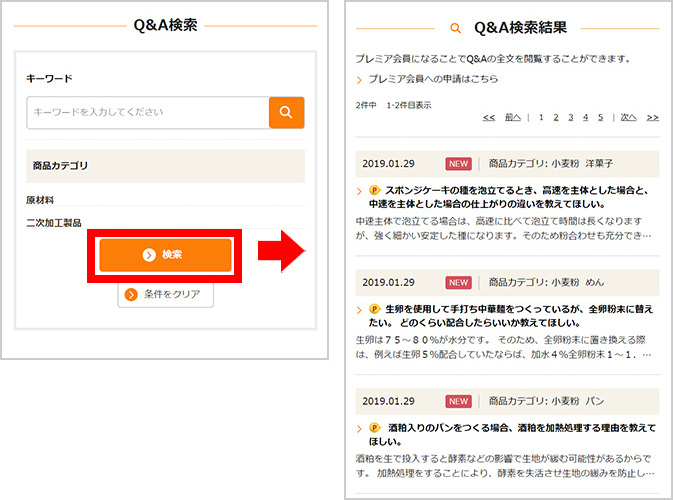Screen dimensions: 673x500
Task: Click the premium P icon on raw egg noodle question
Action: pyautogui.click(x=375, y=309)
